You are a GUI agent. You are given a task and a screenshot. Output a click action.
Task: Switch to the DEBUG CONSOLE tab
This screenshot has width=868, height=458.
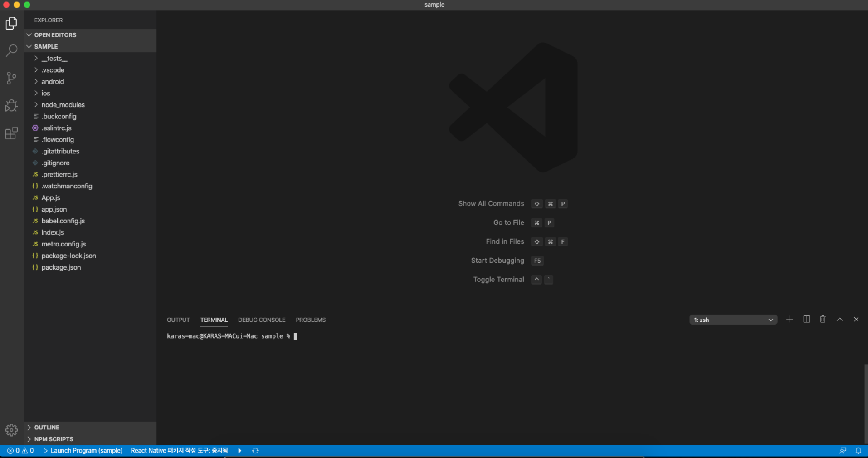262,320
